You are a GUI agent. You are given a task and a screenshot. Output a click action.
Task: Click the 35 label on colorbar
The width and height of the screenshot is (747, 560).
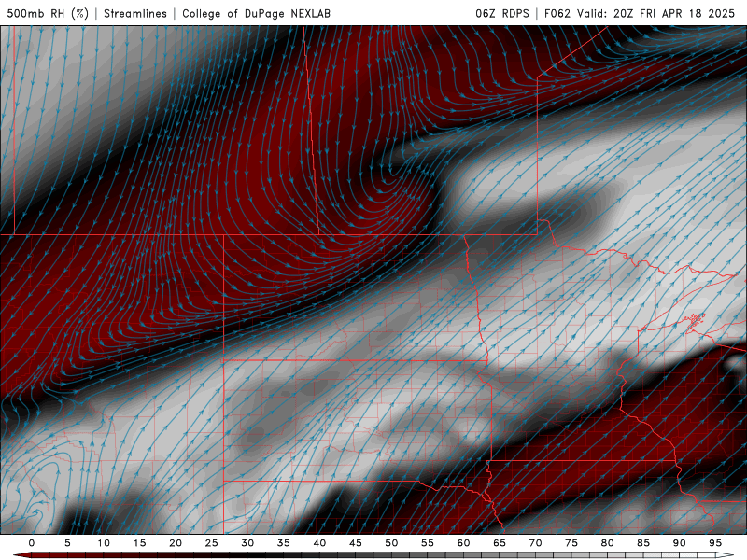coord(284,543)
